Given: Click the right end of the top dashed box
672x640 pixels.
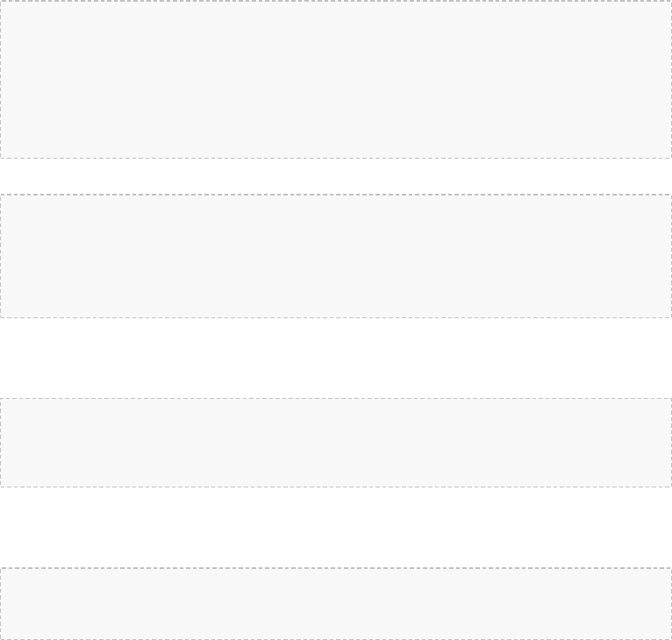Looking at the screenshot, I should (654, 79).
